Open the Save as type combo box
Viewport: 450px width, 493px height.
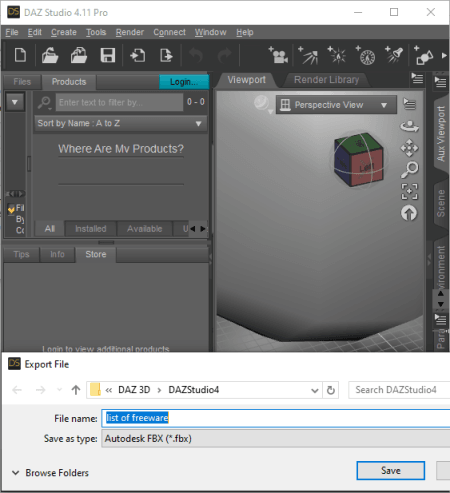pos(275,439)
